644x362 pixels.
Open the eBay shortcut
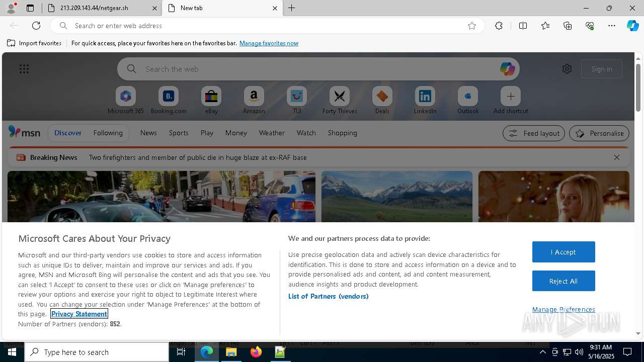(x=211, y=101)
